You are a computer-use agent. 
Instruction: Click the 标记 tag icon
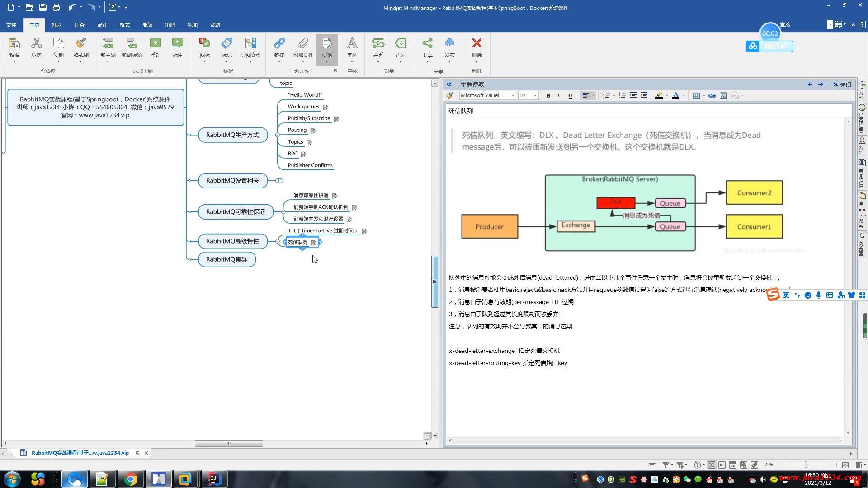point(226,43)
